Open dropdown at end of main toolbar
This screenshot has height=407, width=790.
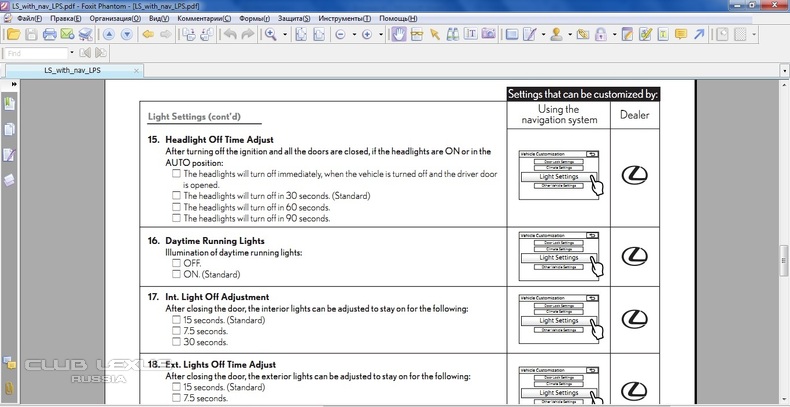(754, 35)
